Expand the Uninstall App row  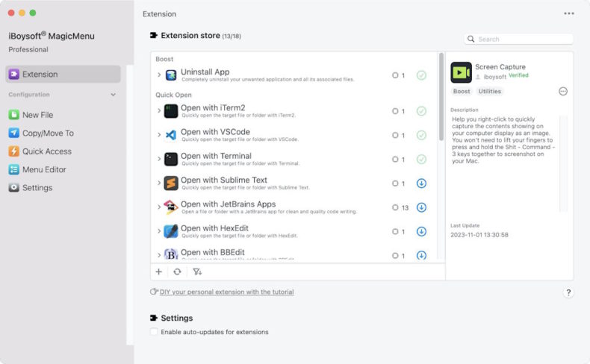[x=159, y=75]
